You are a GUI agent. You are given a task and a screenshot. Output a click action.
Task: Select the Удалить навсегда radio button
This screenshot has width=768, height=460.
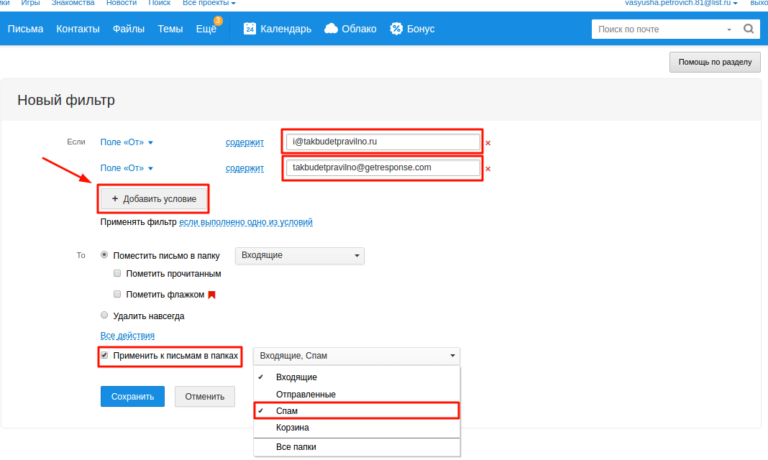[x=105, y=316]
